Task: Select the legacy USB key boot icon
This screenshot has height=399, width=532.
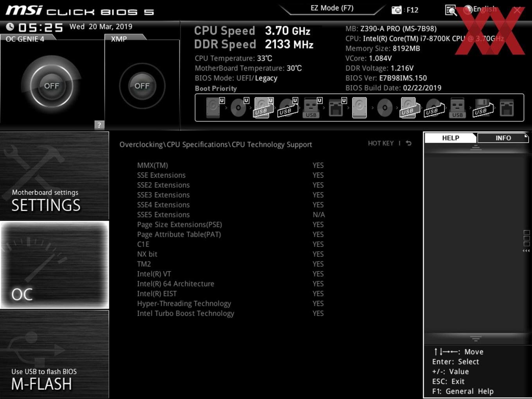Action: pos(458,108)
